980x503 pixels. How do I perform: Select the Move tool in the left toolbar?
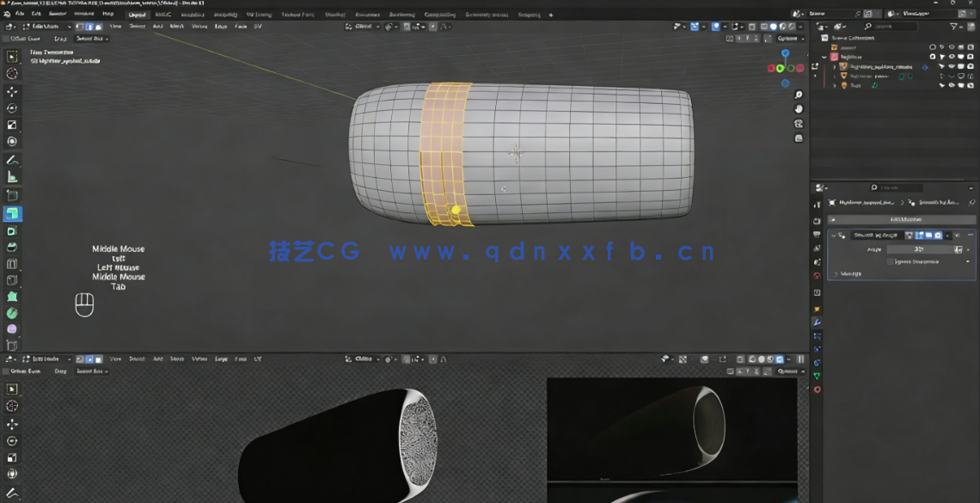(11, 92)
